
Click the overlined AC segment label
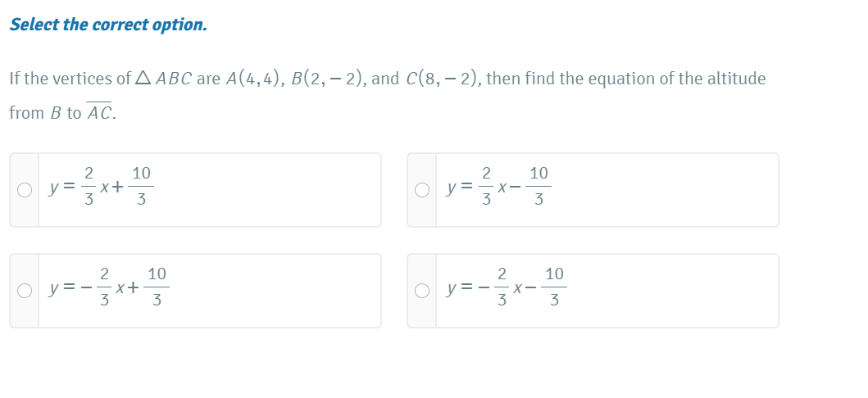tap(99, 113)
